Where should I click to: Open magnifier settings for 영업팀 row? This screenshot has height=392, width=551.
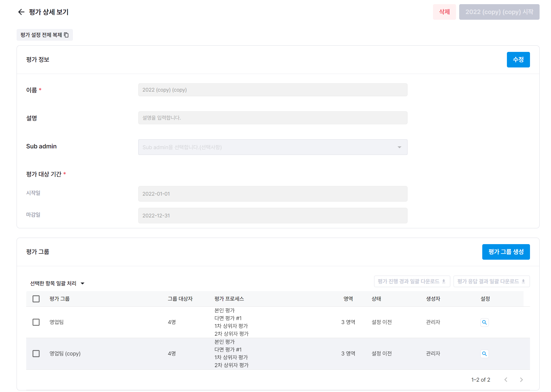pos(484,322)
